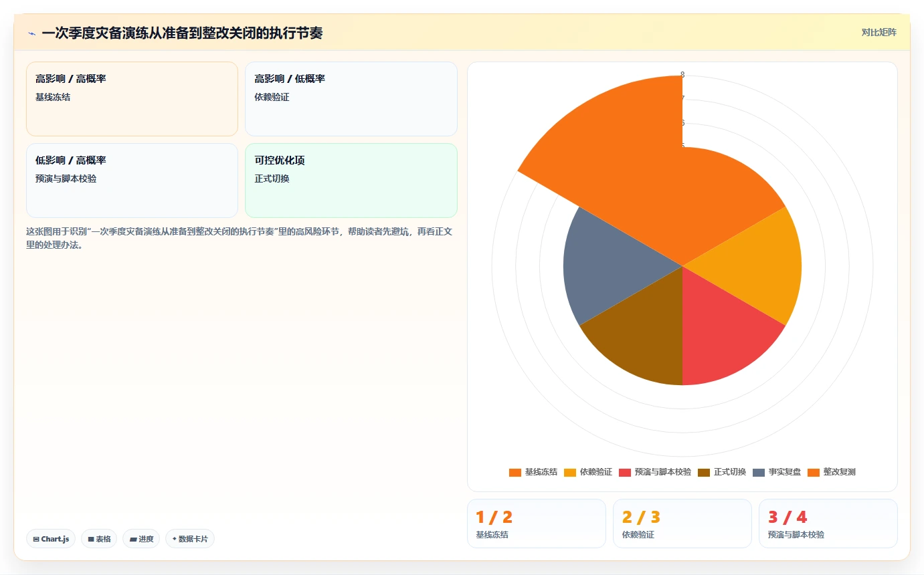Viewport: 924px width, 575px height.
Task: Click the 依赖验证 label in the chart legend
Action: pos(595,472)
